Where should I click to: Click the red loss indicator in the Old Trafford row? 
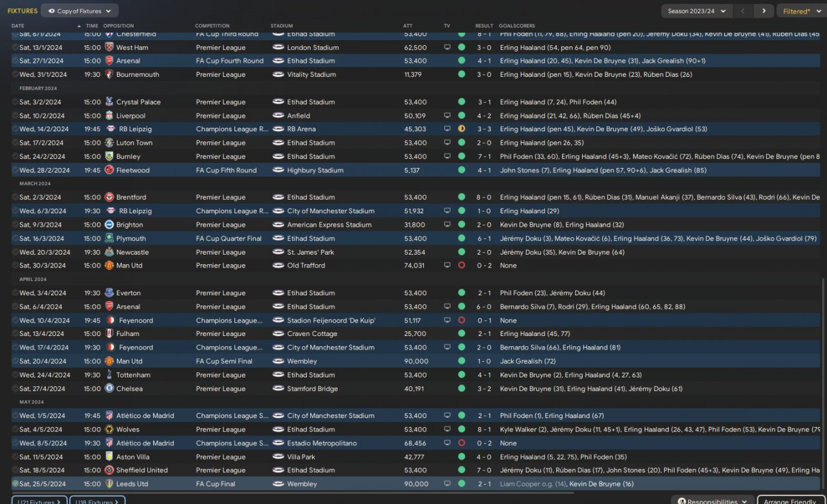point(461,266)
